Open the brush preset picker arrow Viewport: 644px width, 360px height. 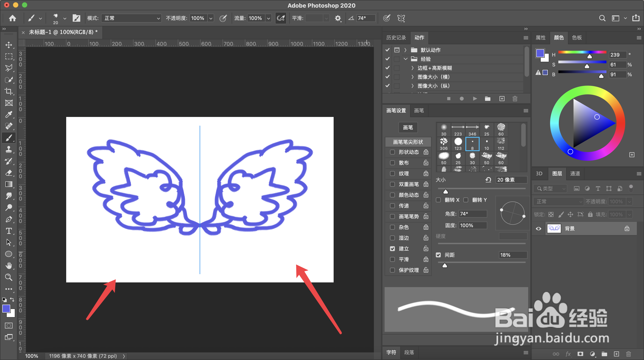coord(65,18)
